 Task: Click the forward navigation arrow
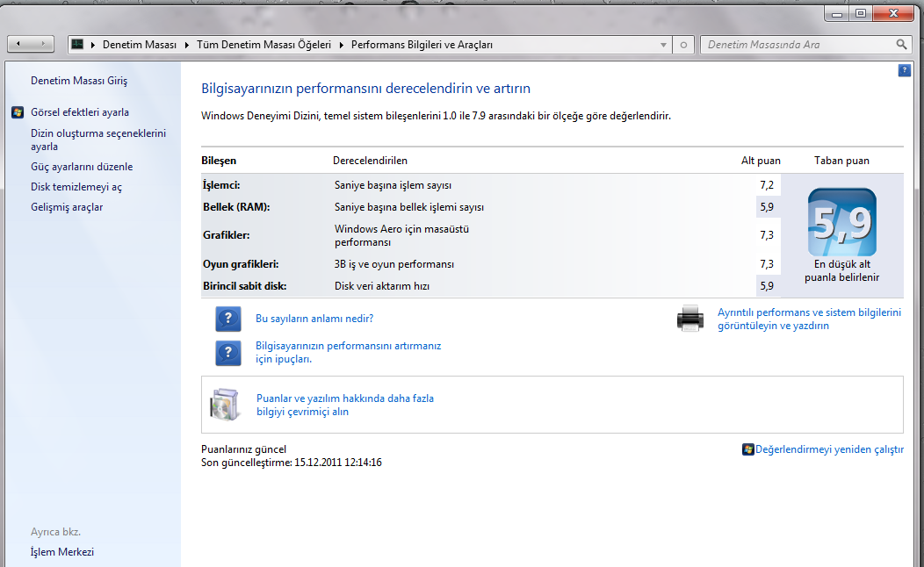click(x=43, y=44)
